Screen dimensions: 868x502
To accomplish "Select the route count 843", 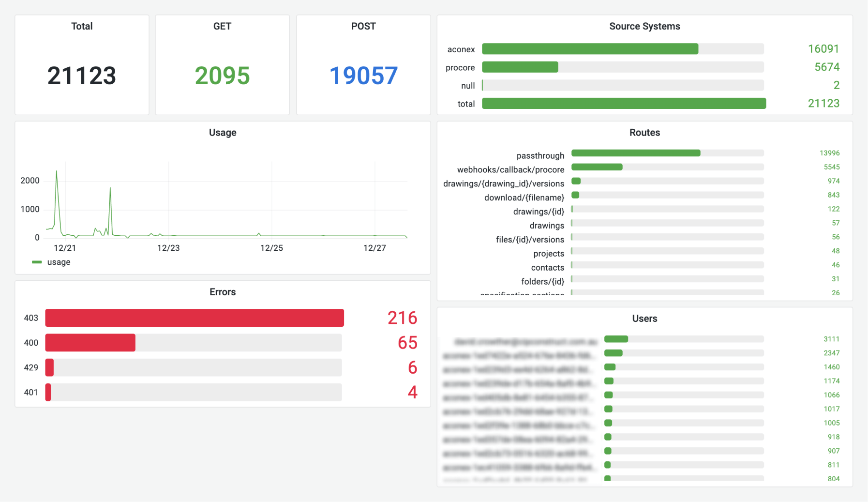I will (834, 195).
